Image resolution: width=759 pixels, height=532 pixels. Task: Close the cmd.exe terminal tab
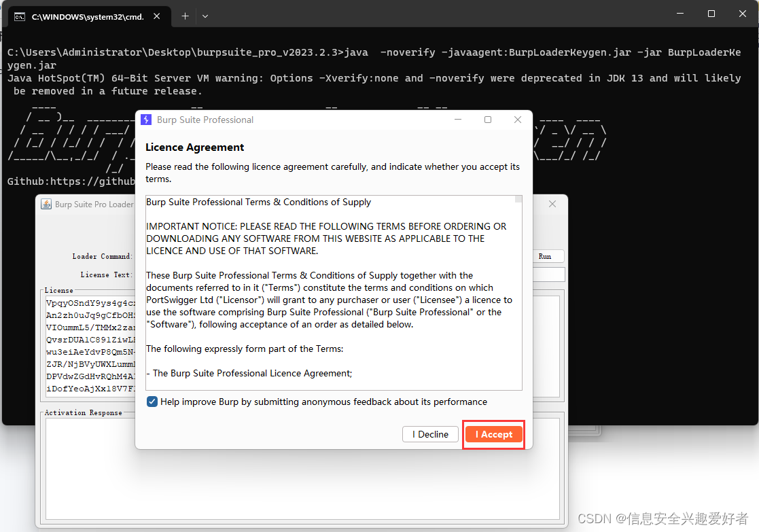coord(157,16)
